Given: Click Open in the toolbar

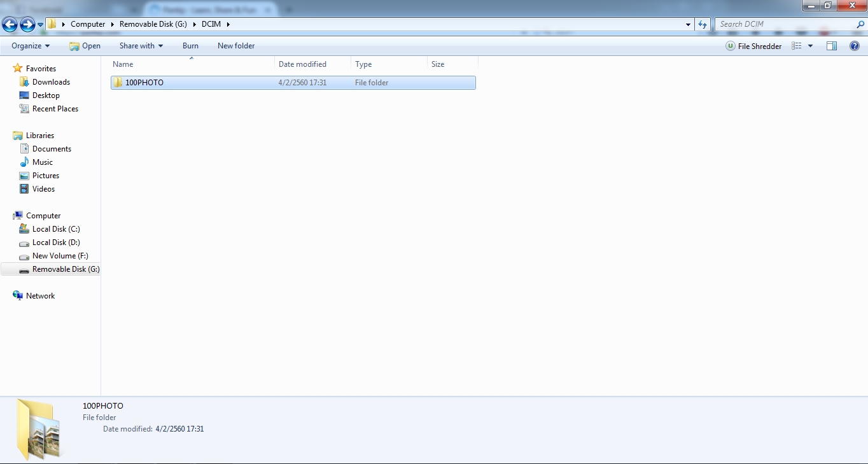Looking at the screenshot, I should click(85, 46).
